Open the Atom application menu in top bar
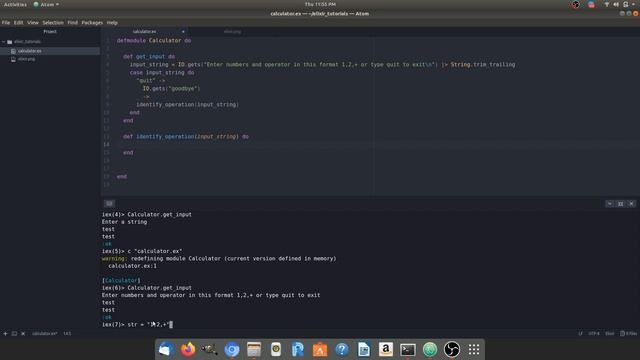Screen dimensions: 640x360 point(46,4)
